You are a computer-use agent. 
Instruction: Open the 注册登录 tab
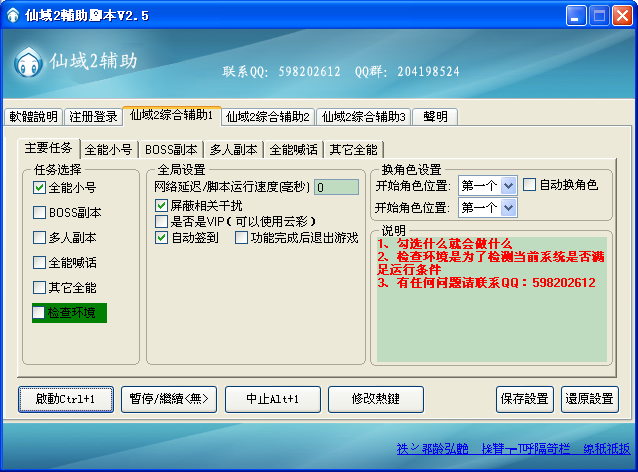93,117
